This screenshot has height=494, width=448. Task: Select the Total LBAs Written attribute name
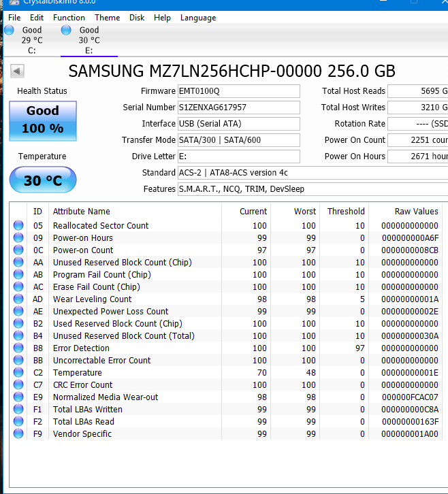[x=87, y=410]
